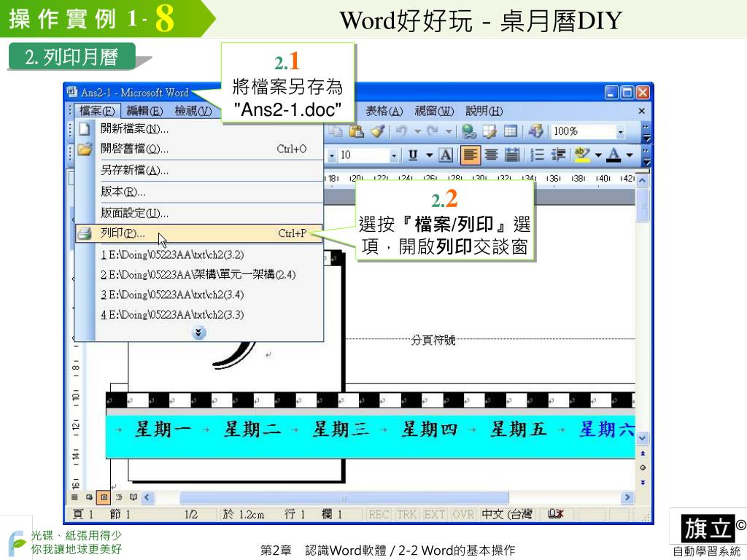The width and height of the screenshot is (747, 560).
Task: Toggle numbered list button
Action: [x=537, y=155]
